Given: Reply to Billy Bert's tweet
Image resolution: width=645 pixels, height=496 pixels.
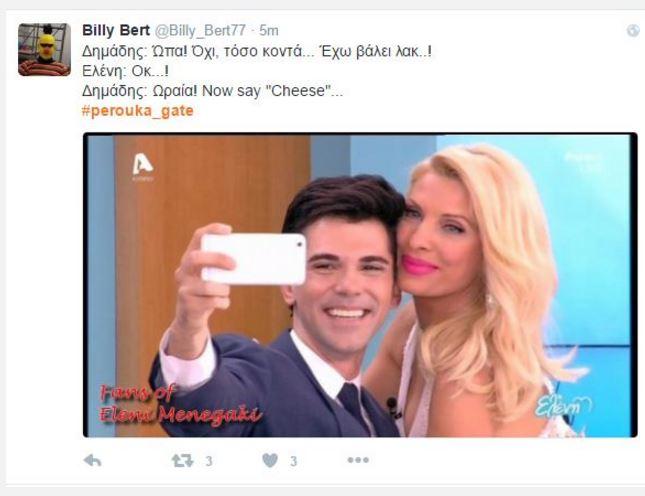Looking at the screenshot, I should [92, 461].
